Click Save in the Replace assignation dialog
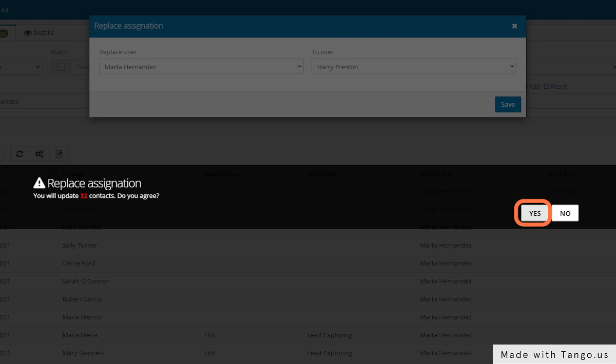This screenshot has height=364, width=616. (508, 104)
